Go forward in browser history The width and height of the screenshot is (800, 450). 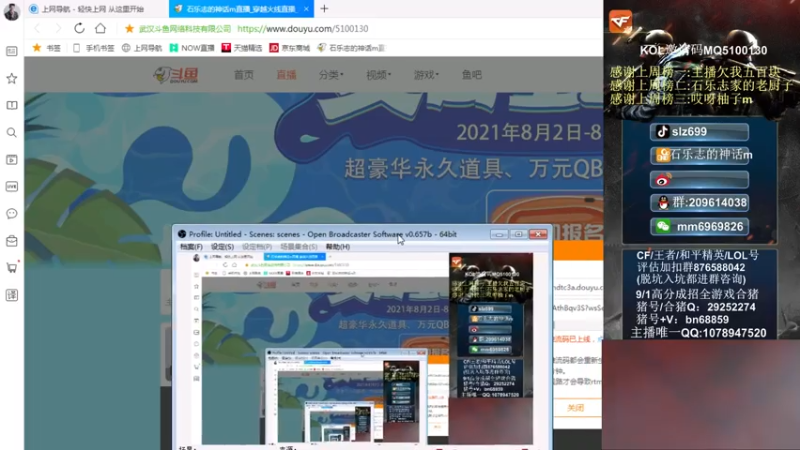58,29
